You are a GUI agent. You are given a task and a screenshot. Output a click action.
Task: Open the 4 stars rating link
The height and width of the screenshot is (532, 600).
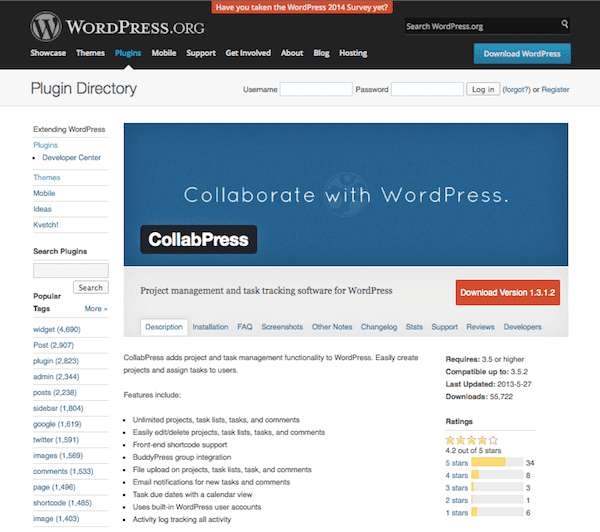click(x=457, y=475)
